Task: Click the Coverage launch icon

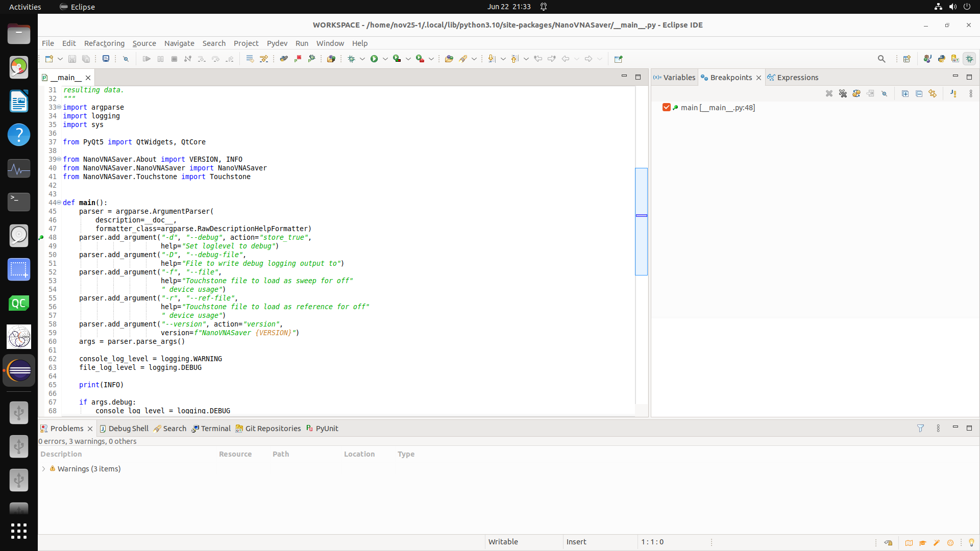Action: coord(397,59)
